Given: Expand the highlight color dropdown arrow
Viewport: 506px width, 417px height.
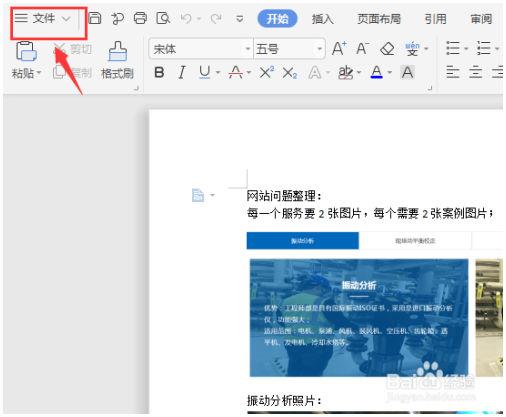Looking at the screenshot, I should [x=359, y=72].
